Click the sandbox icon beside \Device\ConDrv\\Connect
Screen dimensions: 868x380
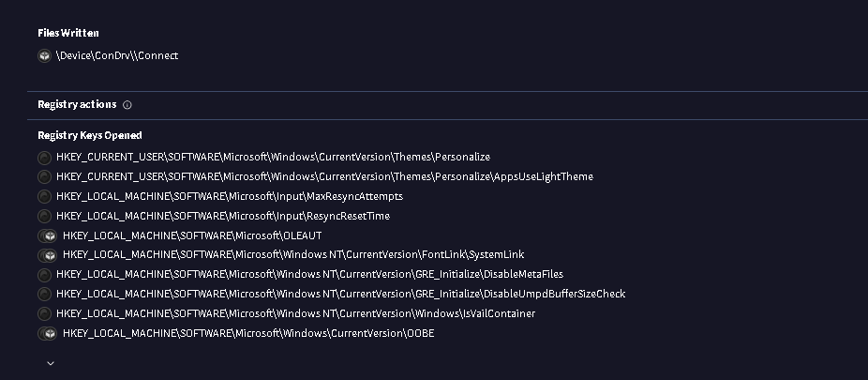[44, 55]
